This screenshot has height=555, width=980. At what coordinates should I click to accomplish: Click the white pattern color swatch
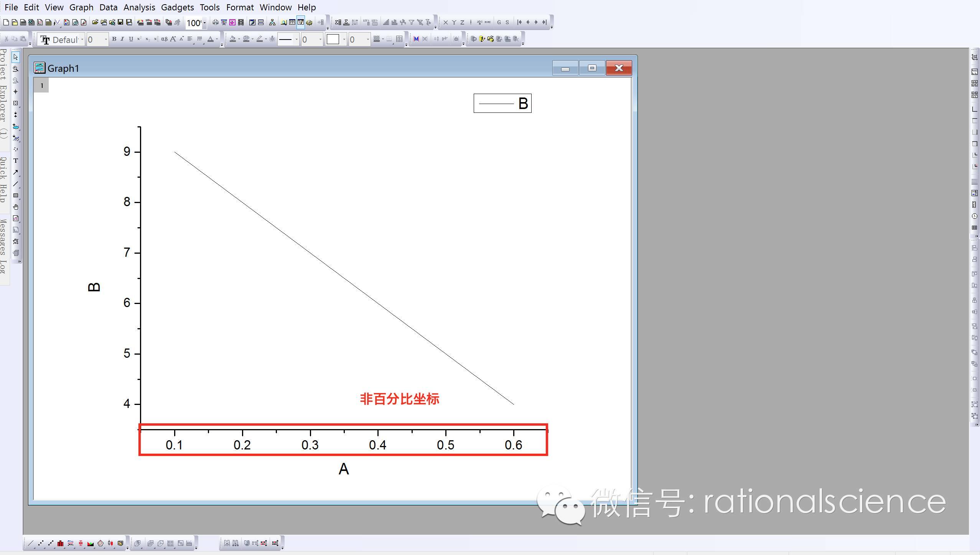333,40
